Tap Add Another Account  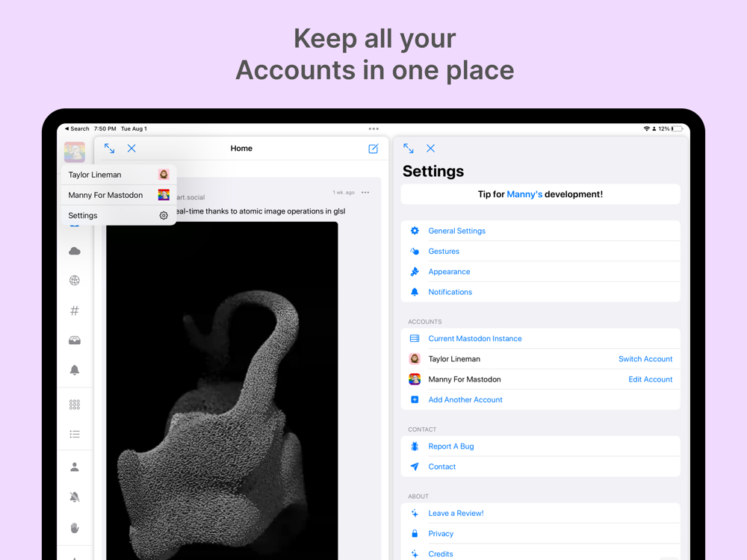pos(540,399)
